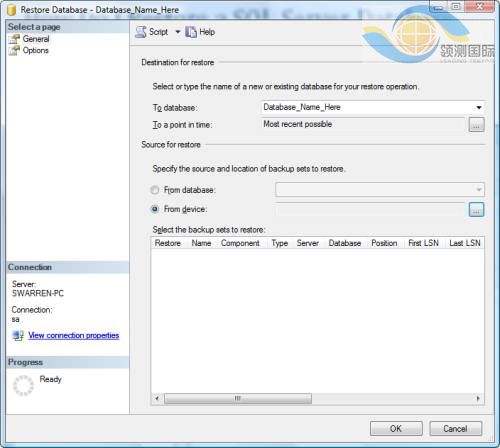
Task: Click the scrollbar right arrow
Action: pyautogui.click(x=479, y=398)
